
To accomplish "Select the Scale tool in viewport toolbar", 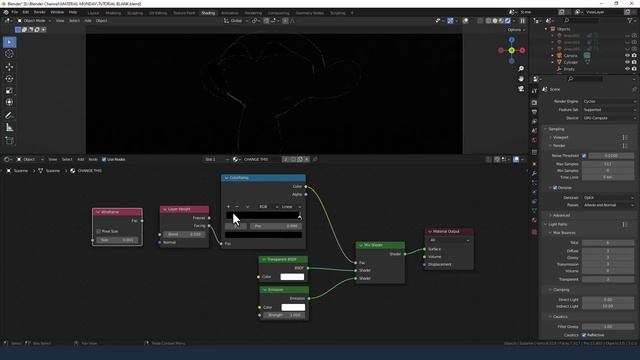I will coord(9,90).
